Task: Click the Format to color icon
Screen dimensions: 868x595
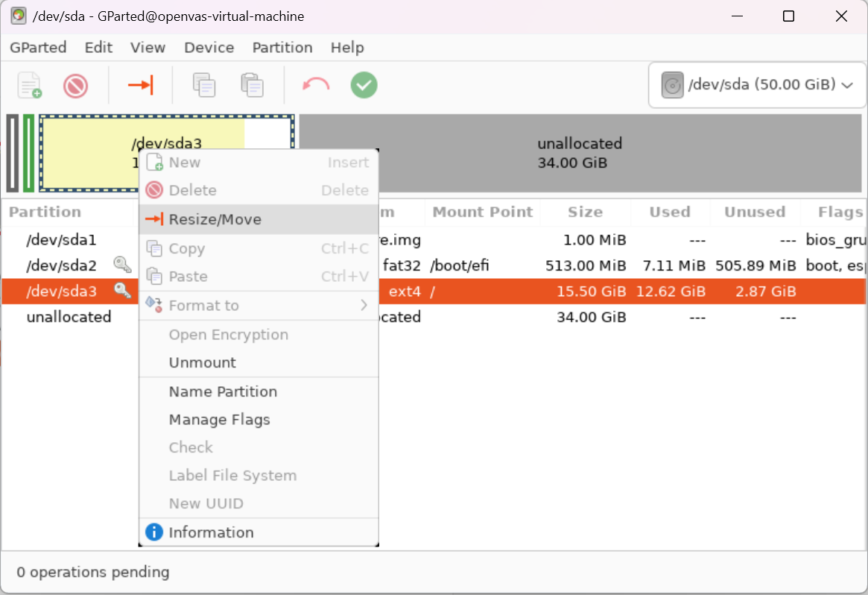Action: pos(154,304)
